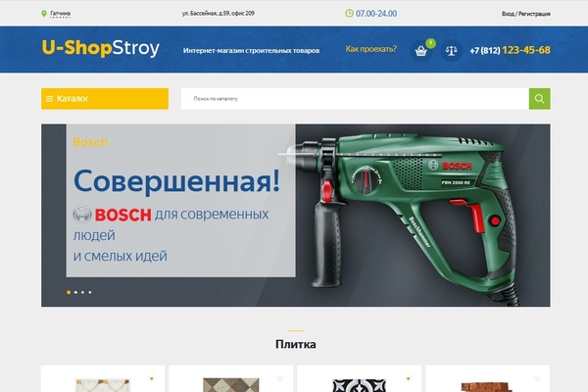Click the hamburger icon in Каталог button
Image resolution: width=588 pixels, height=392 pixels.
pyautogui.click(x=49, y=99)
